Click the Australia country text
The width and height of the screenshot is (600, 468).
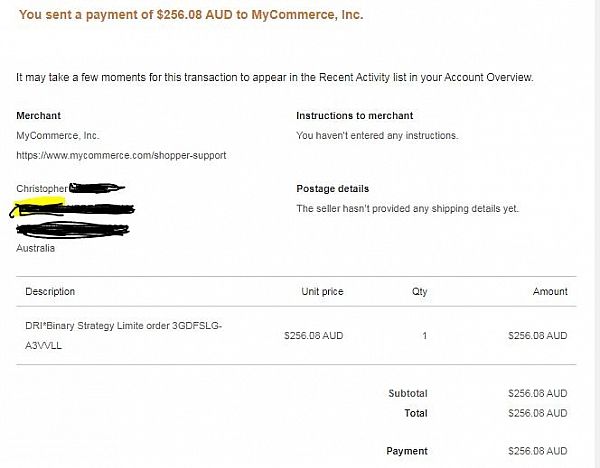pos(37,248)
